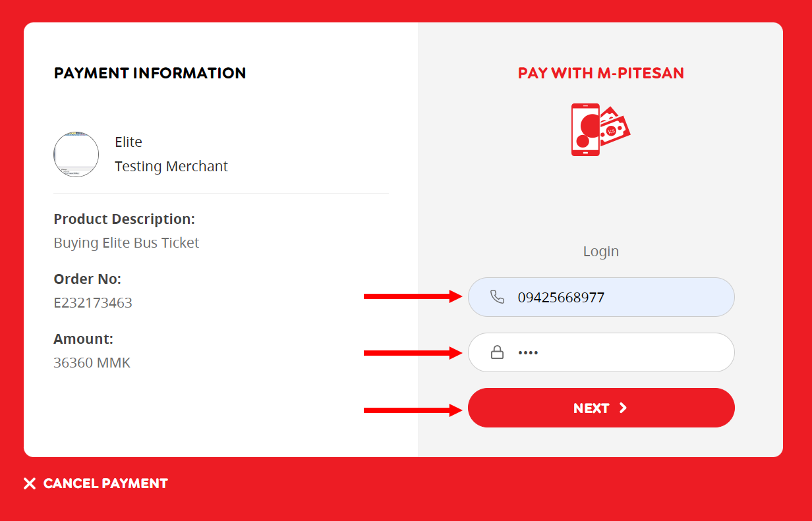The height and width of the screenshot is (521, 812).
Task: Click the phone handset icon in login field
Action: click(x=498, y=297)
